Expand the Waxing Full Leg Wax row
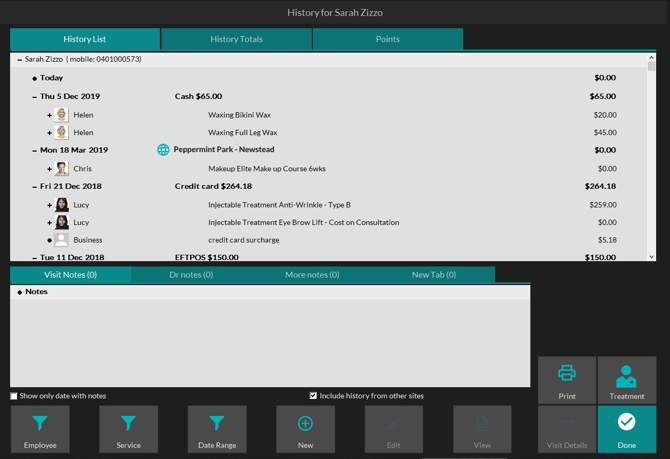Screen dimensions: 670x459 click(50, 133)
